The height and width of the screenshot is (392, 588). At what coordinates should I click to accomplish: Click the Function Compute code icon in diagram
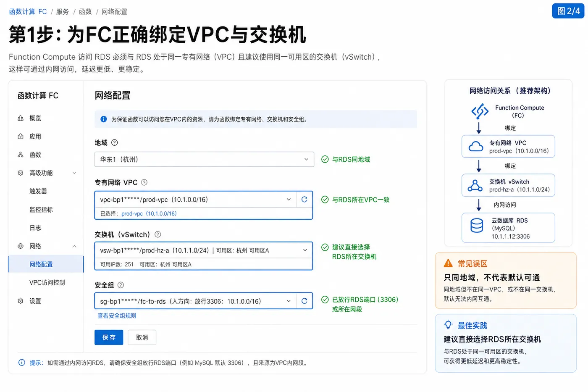(x=480, y=111)
